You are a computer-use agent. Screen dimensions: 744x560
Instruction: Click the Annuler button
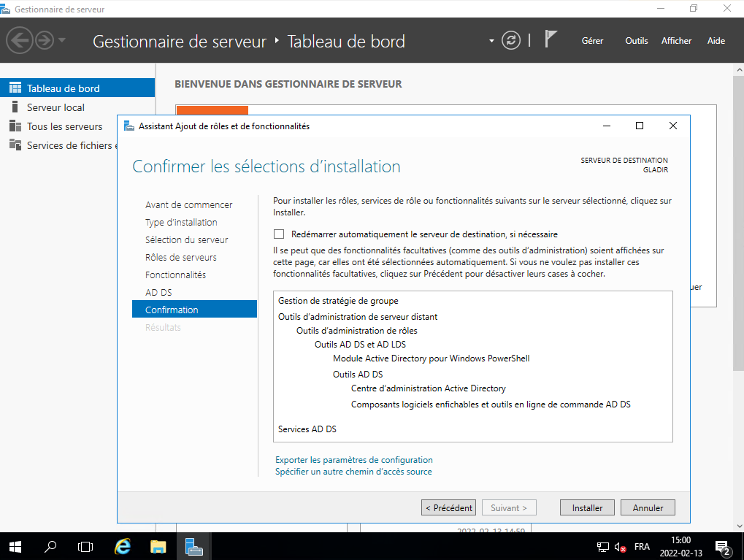click(648, 508)
